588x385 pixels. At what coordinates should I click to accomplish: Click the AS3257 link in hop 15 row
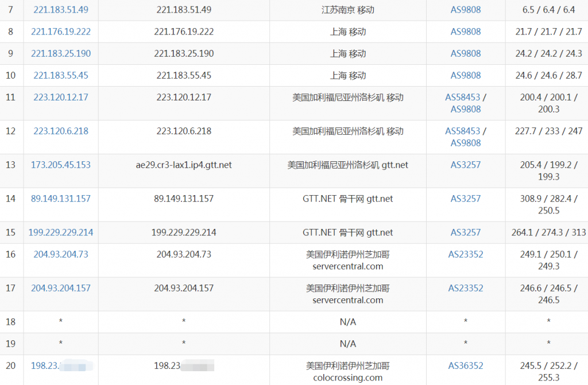click(x=465, y=232)
